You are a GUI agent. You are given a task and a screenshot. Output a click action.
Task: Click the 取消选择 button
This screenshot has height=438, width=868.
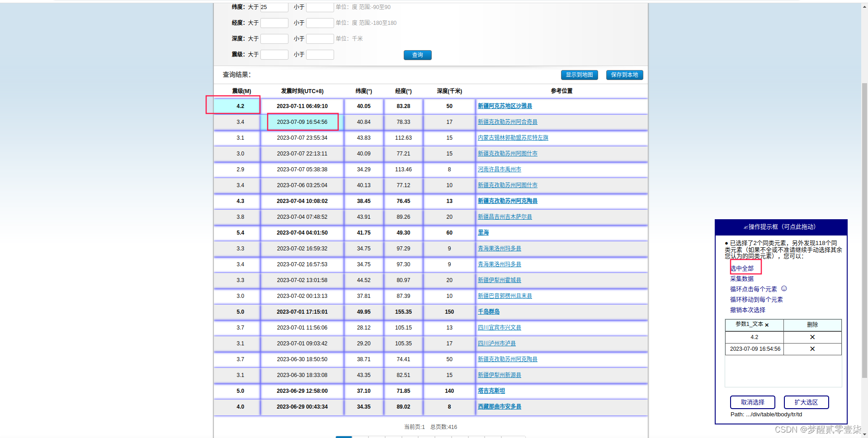(752, 402)
